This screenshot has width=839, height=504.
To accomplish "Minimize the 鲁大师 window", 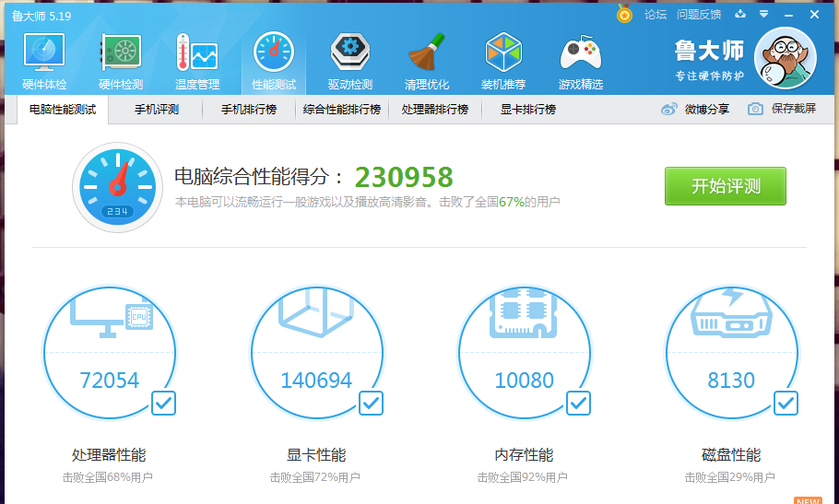I will coord(788,15).
